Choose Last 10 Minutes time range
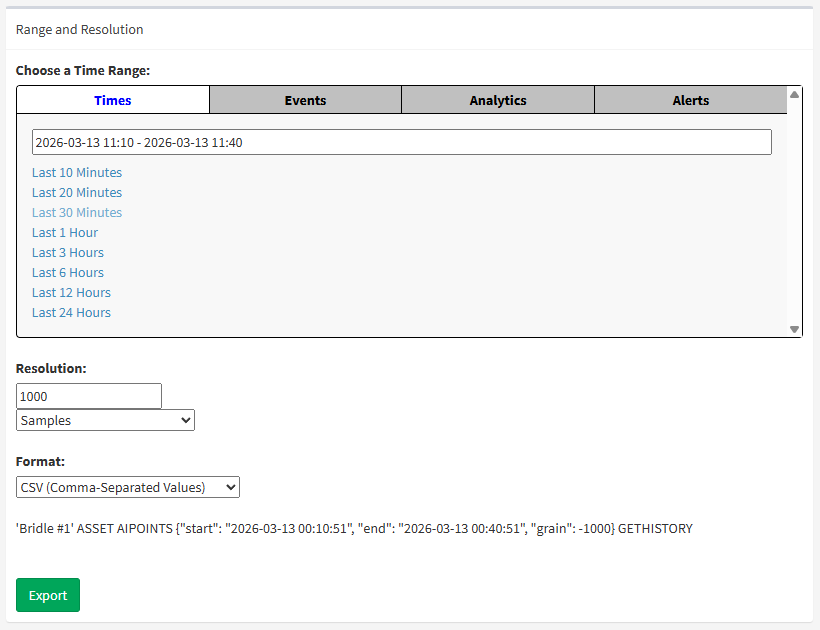820x630 pixels. [x=77, y=173]
